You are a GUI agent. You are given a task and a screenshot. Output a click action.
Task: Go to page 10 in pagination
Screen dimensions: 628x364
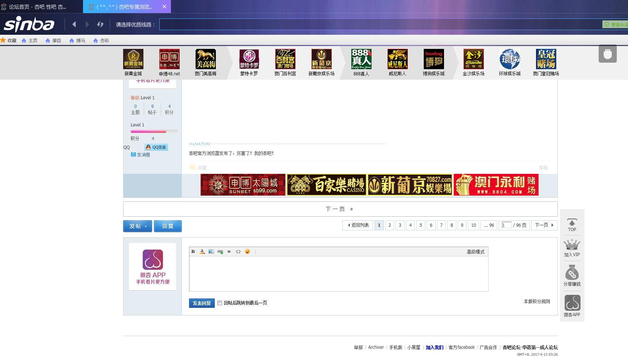pos(474,225)
